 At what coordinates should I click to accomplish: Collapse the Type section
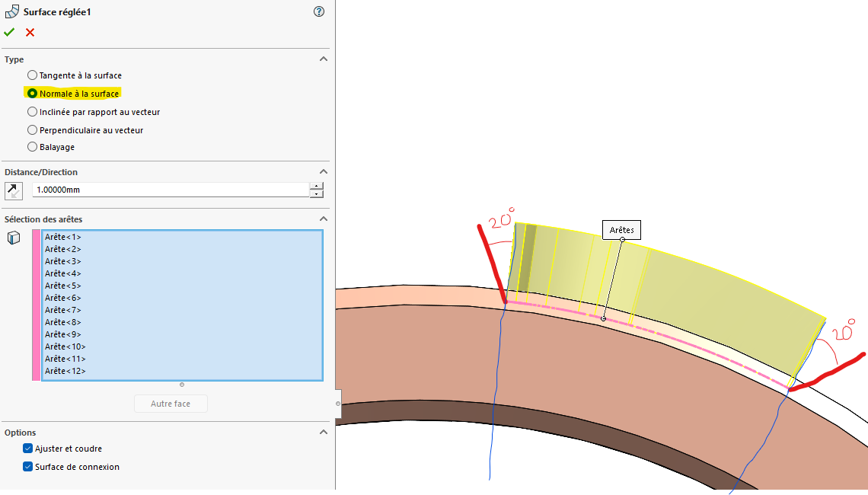click(323, 59)
